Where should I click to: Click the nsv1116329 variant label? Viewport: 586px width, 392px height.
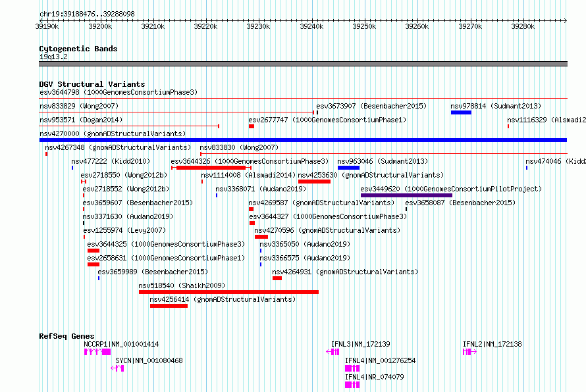coord(546,120)
